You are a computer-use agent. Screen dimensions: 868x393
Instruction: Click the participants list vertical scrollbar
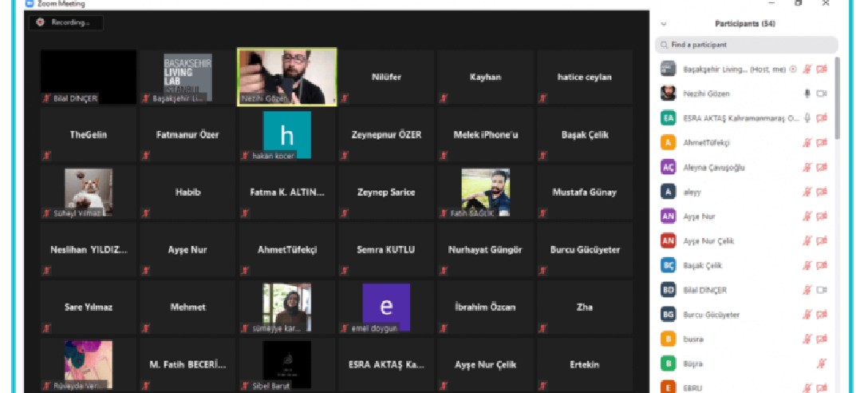(x=837, y=96)
